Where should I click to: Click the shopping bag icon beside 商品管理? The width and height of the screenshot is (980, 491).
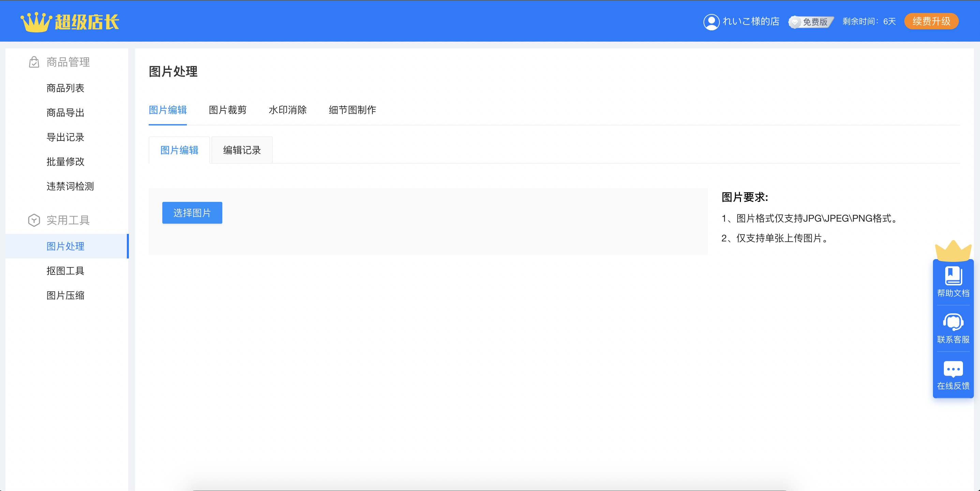pos(34,62)
